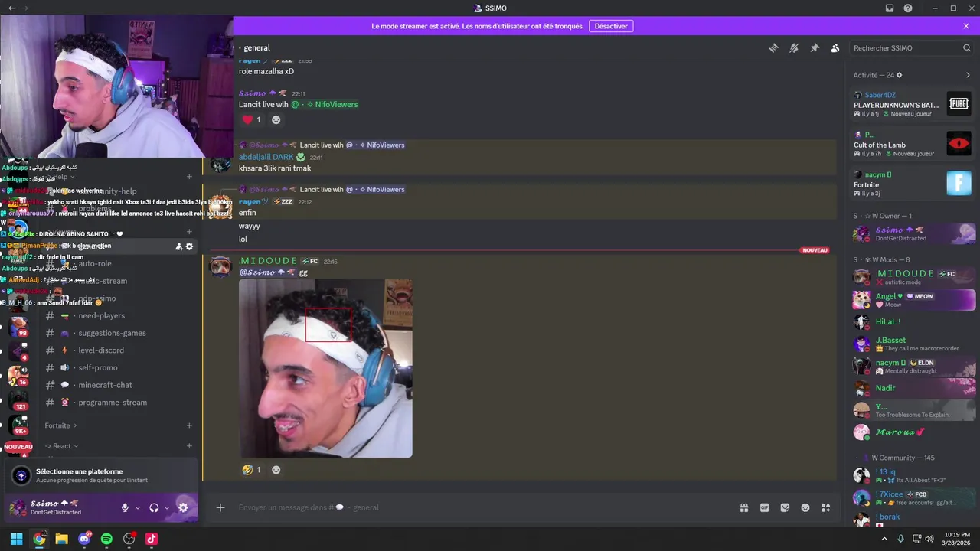Open the Threads icon in channel header
The width and height of the screenshot is (980, 551).
[x=773, y=47]
